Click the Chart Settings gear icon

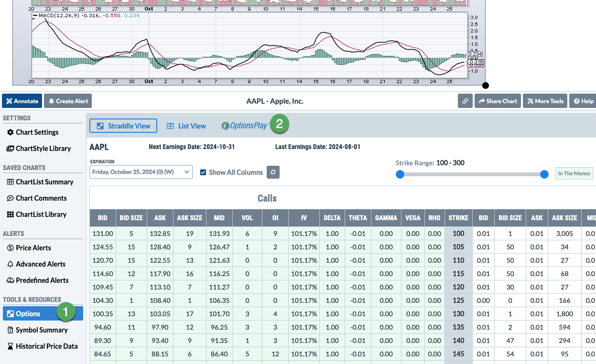tap(11, 132)
